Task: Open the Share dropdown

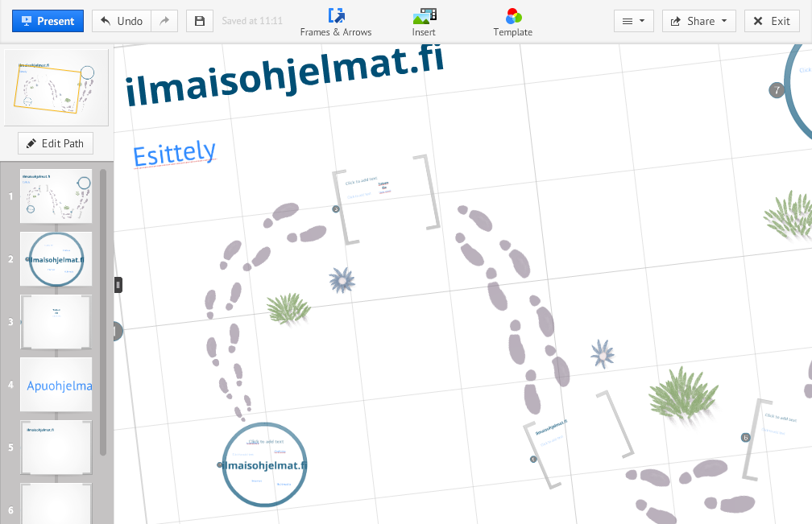Action: click(698, 21)
